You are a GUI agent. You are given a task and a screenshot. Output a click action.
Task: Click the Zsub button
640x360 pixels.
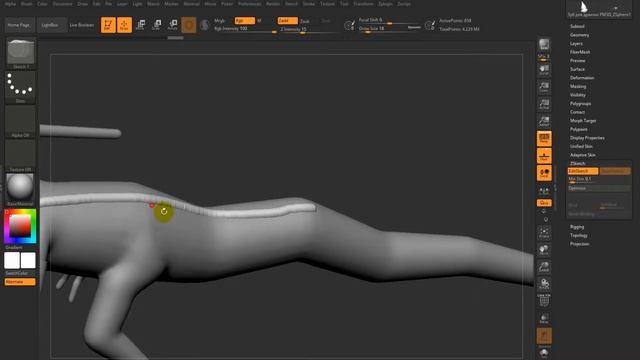pos(304,21)
